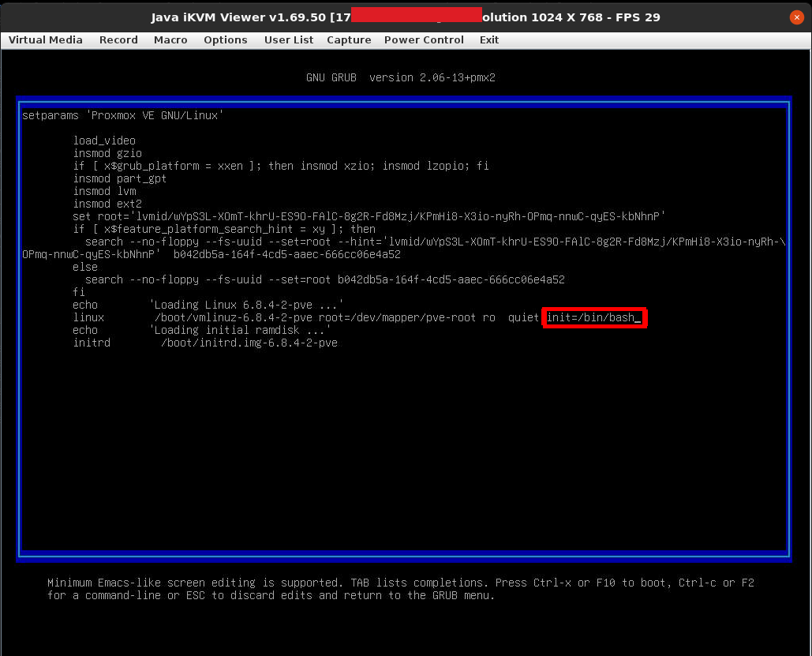Image resolution: width=812 pixels, height=656 pixels.
Task: Click the /boot/initrd.img-6.8.4-2-pve path
Action: pyautogui.click(x=249, y=343)
